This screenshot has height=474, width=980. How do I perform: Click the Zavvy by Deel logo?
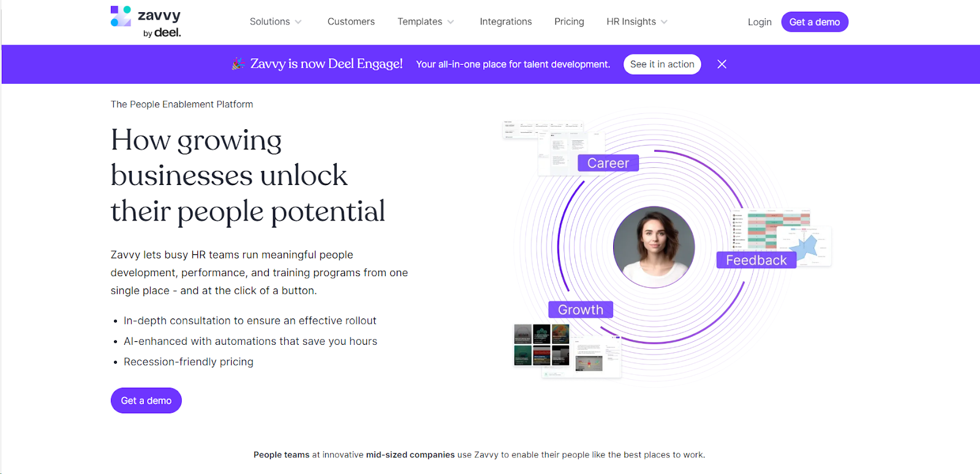[x=146, y=22]
